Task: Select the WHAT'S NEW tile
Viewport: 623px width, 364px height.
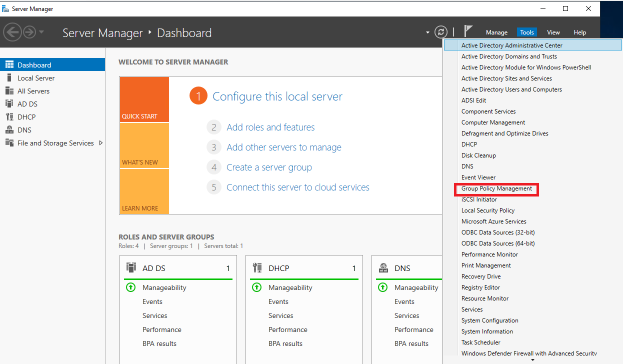Action: click(x=144, y=145)
